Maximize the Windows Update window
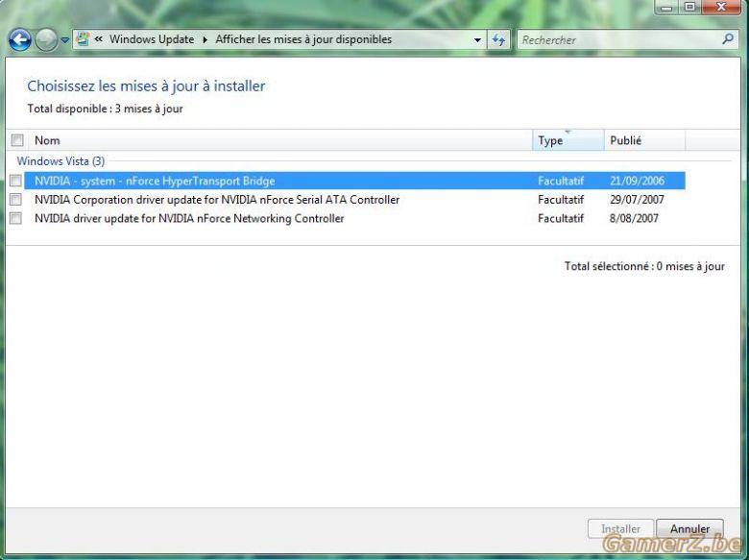Viewport: 749px width, 560px height. click(689, 7)
